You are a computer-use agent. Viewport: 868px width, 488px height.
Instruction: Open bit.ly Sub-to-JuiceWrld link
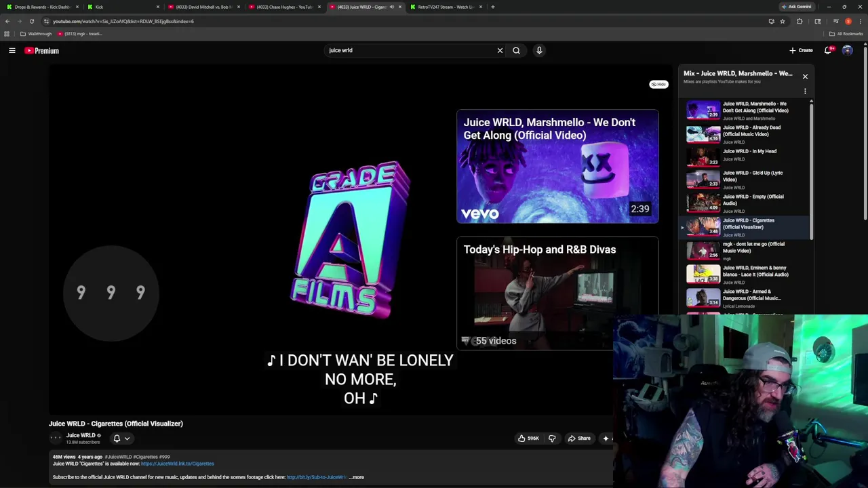pos(317,477)
